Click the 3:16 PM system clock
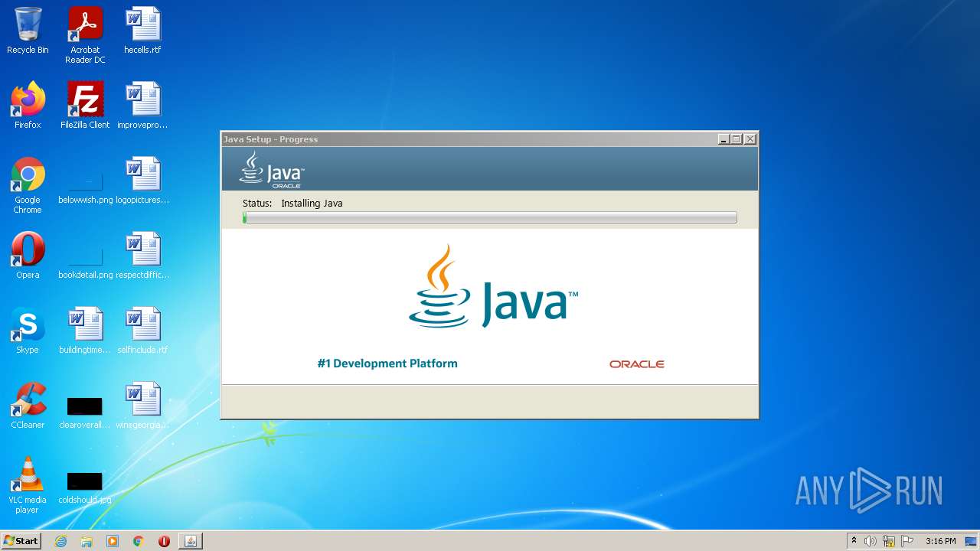980x551 pixels. click(x=940, y=541)
